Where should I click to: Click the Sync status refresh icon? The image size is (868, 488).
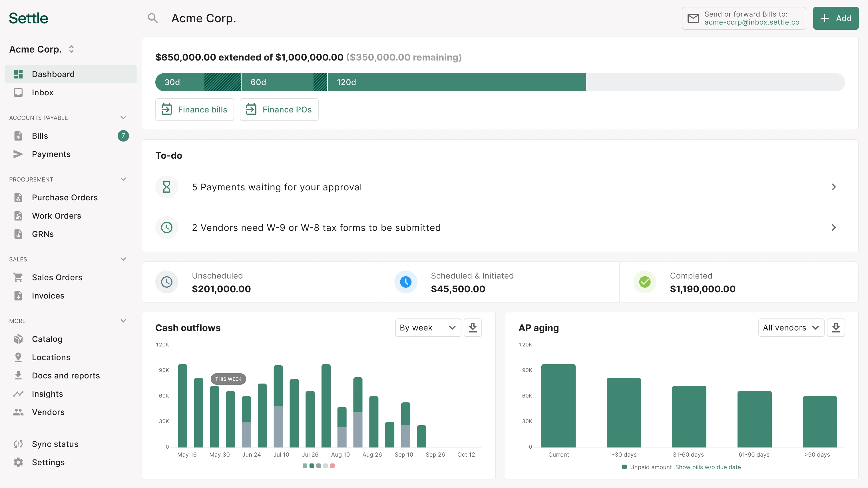click(19, 444)
